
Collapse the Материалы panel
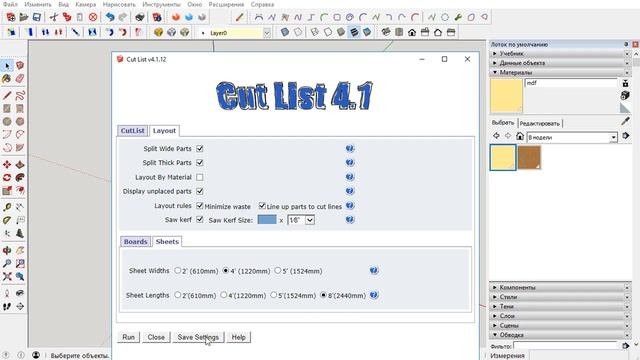point(560,72)
